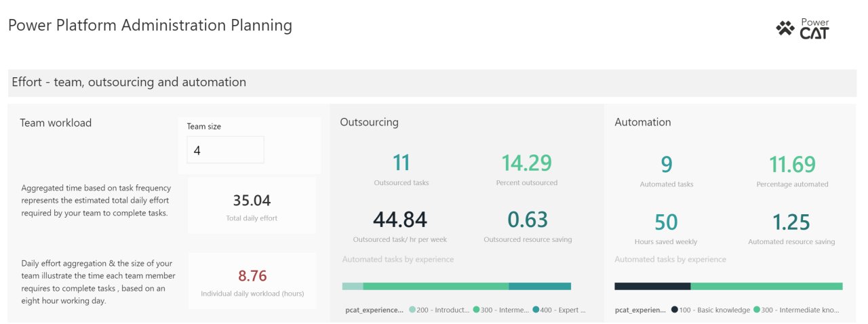
Task: Click the Power CAT logo
Action: point(803,28)
